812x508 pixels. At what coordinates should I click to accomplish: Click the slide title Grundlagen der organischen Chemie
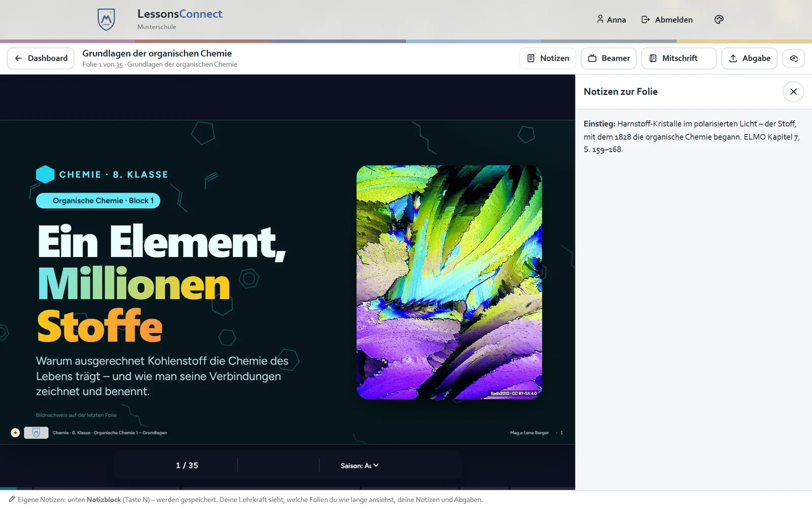click(157, 53)
